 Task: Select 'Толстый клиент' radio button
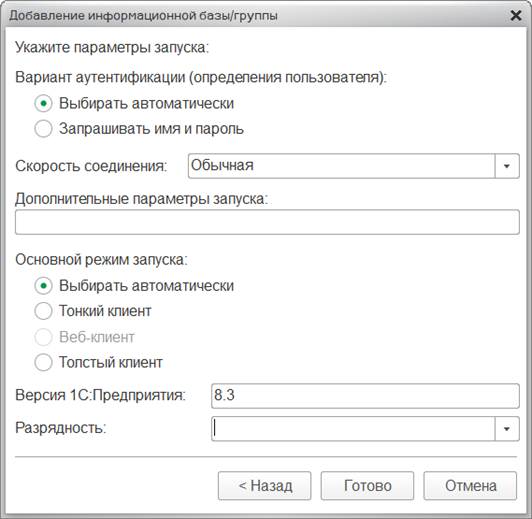pyautogui.click(x=43, y=362)
